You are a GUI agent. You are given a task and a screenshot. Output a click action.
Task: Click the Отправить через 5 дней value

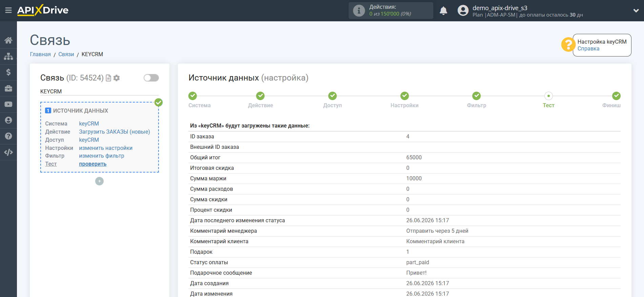(437, 231)
